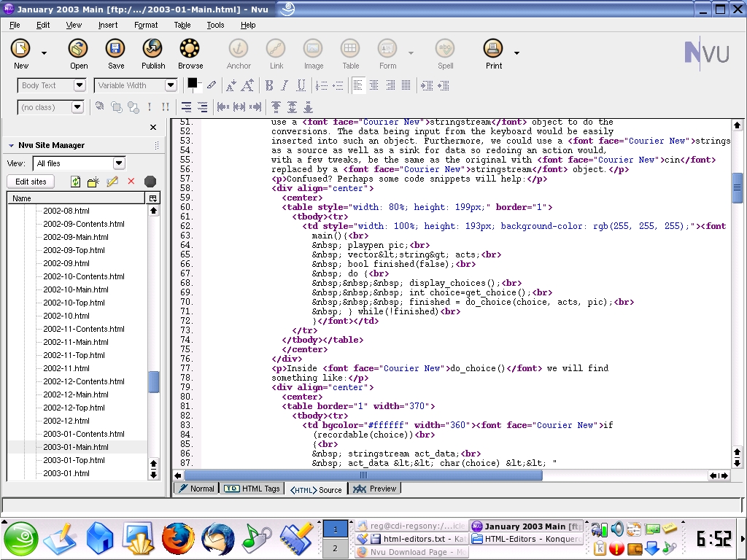This screenshot has height=560, width=747.
Task: Click the red delete X icon
Action: coord(131,182)
